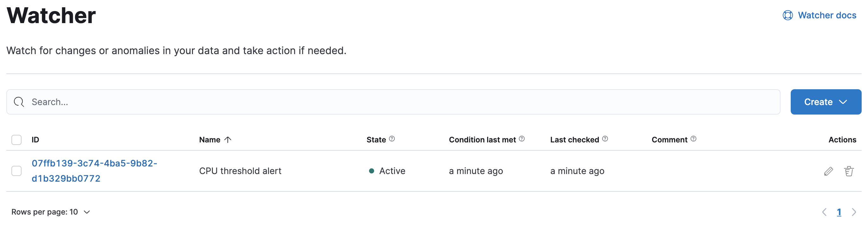Click the pencil edit icon for the watch

pyautogui.click(x=828, y=171)
